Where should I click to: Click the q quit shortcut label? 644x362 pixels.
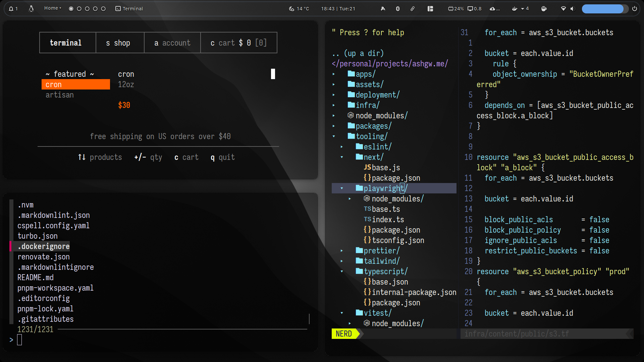tap(223, 157)
